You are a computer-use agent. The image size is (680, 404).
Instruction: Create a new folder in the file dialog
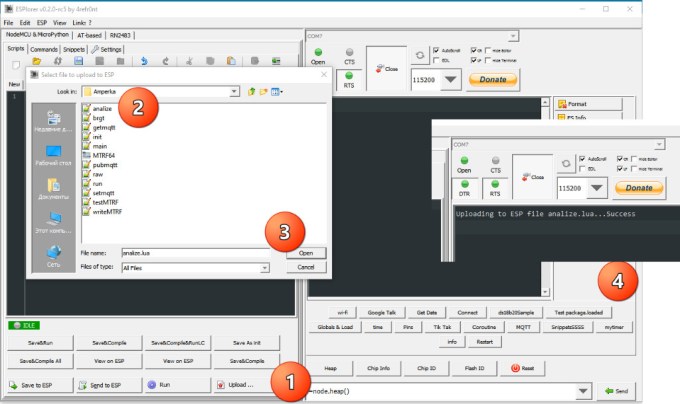point(263,92)
